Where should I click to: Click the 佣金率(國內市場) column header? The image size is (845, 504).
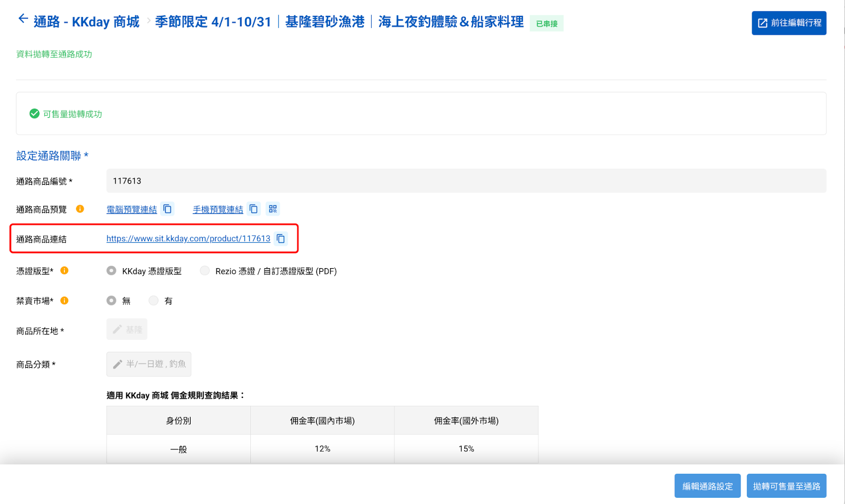pos(323,421)
